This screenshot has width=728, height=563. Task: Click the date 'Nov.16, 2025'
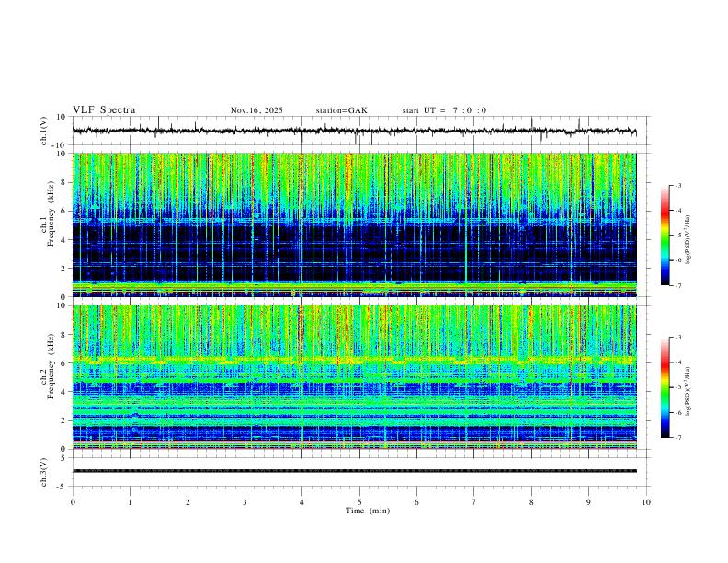pos(256,110)
